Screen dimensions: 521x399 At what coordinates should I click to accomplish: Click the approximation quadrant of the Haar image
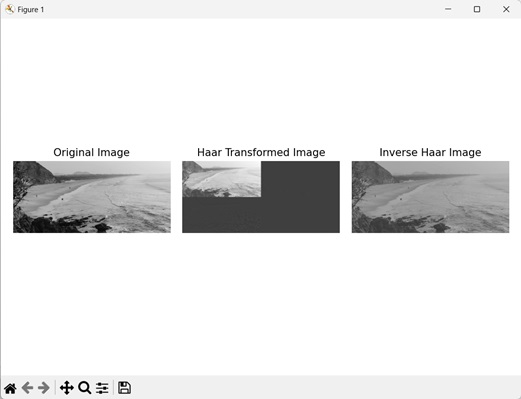222,179
